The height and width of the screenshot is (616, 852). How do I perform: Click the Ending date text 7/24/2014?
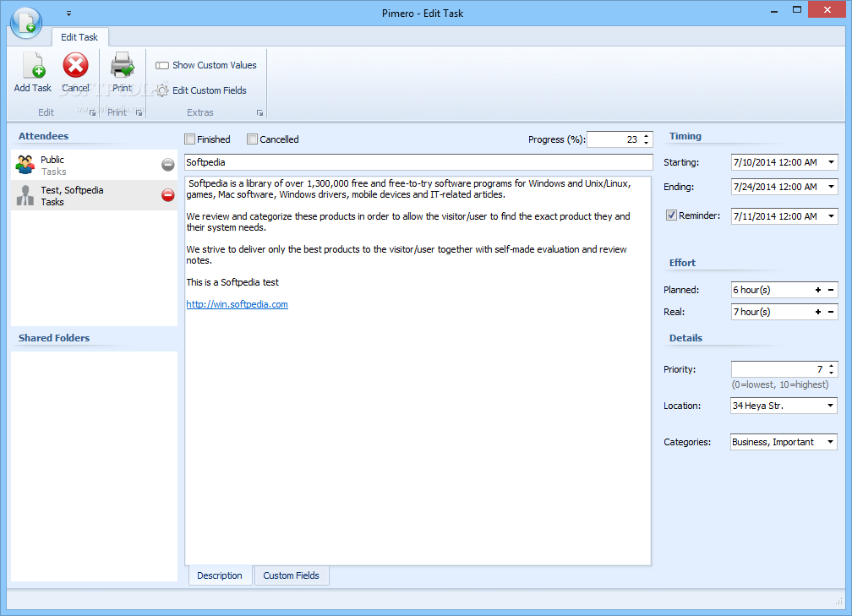775,187
